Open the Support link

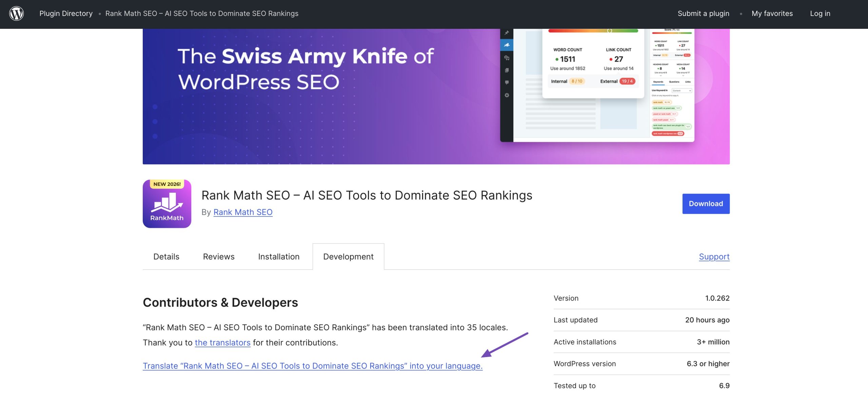point(714,256)
